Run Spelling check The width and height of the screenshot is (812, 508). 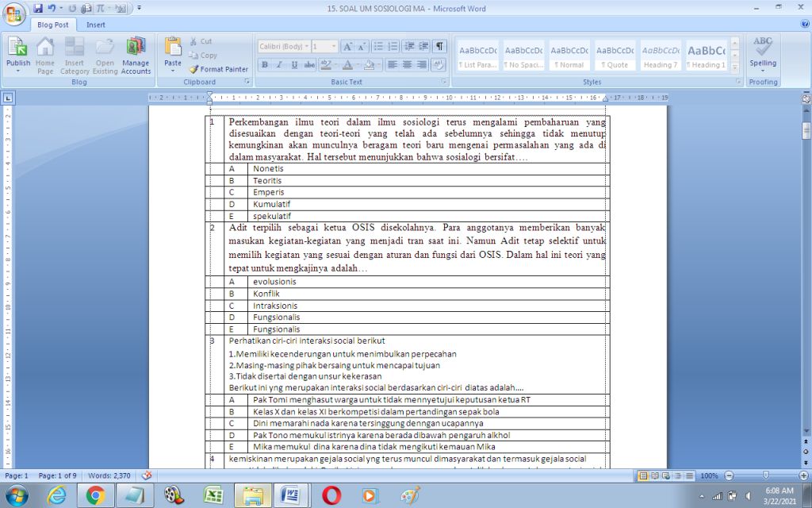[763, 55]
